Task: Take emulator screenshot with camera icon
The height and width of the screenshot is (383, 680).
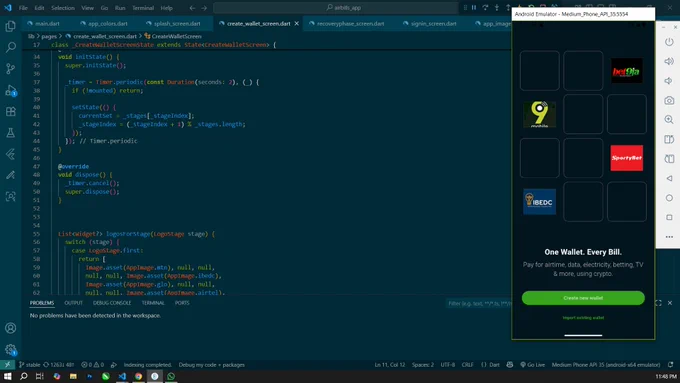Action: (x=669, y=100)
